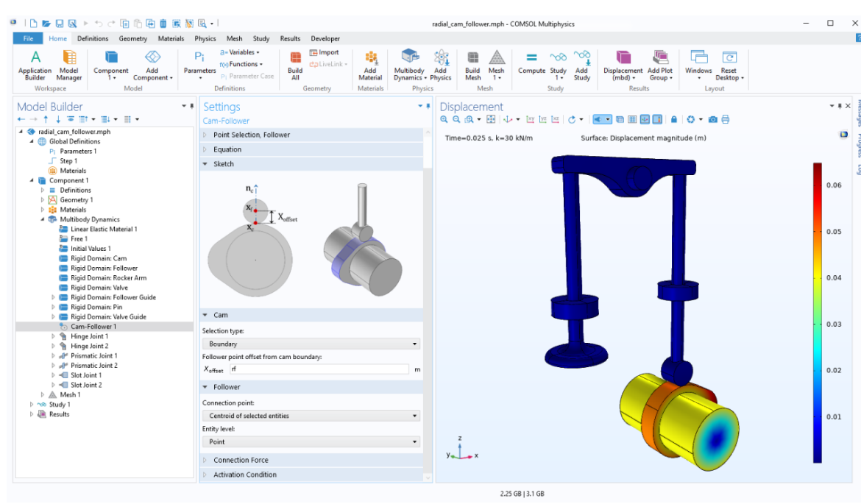
Task: Select the Prismatic Joint 2 node
Action: [x=94, y=366]
